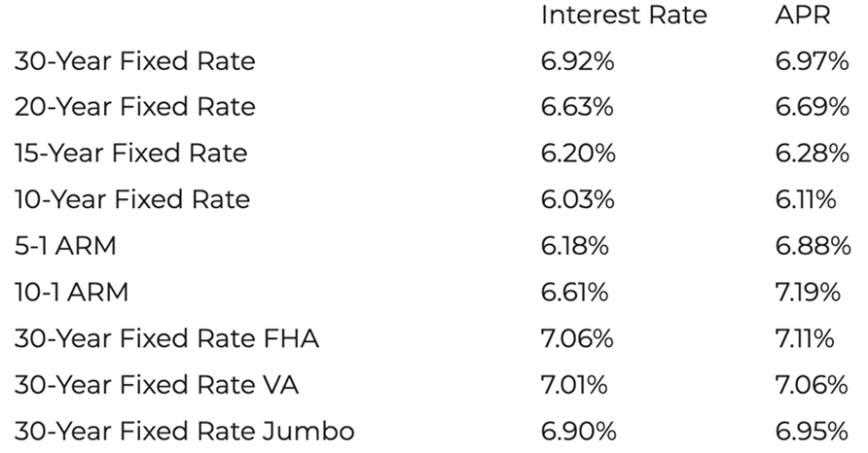The image size is (868, 453).
Task: Select the Jumbo APR value 6.95%
Action: tap(812, 431)
